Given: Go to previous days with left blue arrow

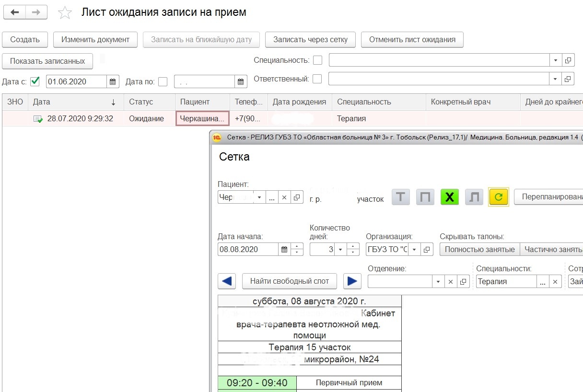Looking at the screenshot, I should click(x=227, y=281).
